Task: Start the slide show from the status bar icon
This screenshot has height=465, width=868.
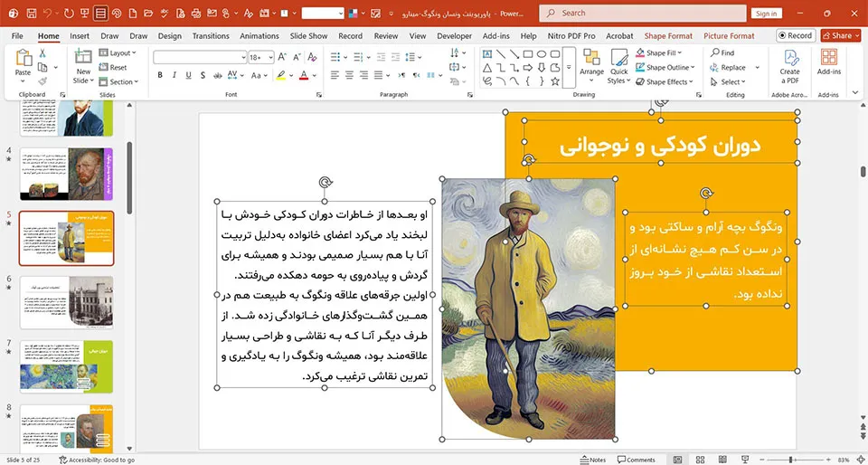Action: point(745,460)
